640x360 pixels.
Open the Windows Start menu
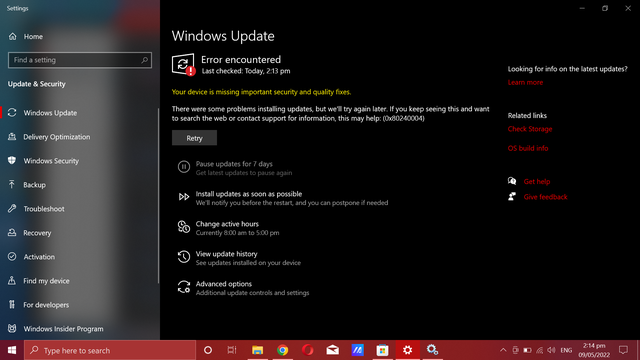[12, 350]
